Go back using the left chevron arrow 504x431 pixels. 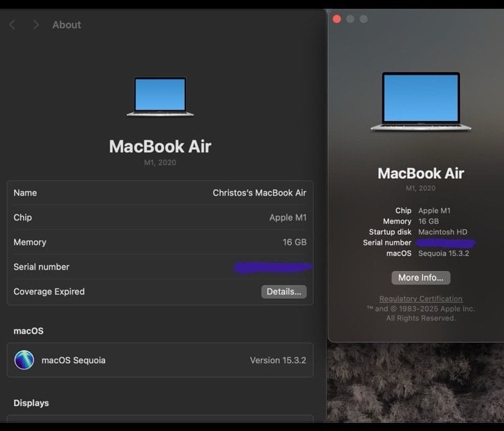(12, 25)
